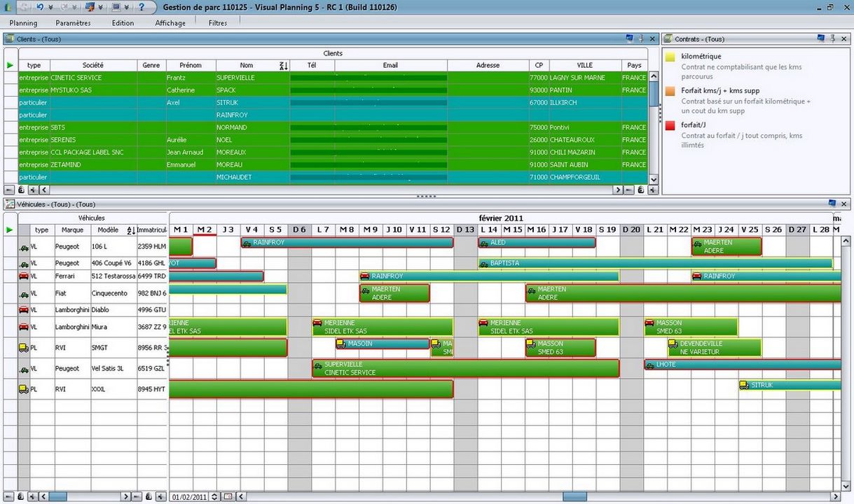The height and width of the screenshot is (504, 854).
Task: Click the planning horizontal scrollbar thumb
Action: tap(575, 496)
